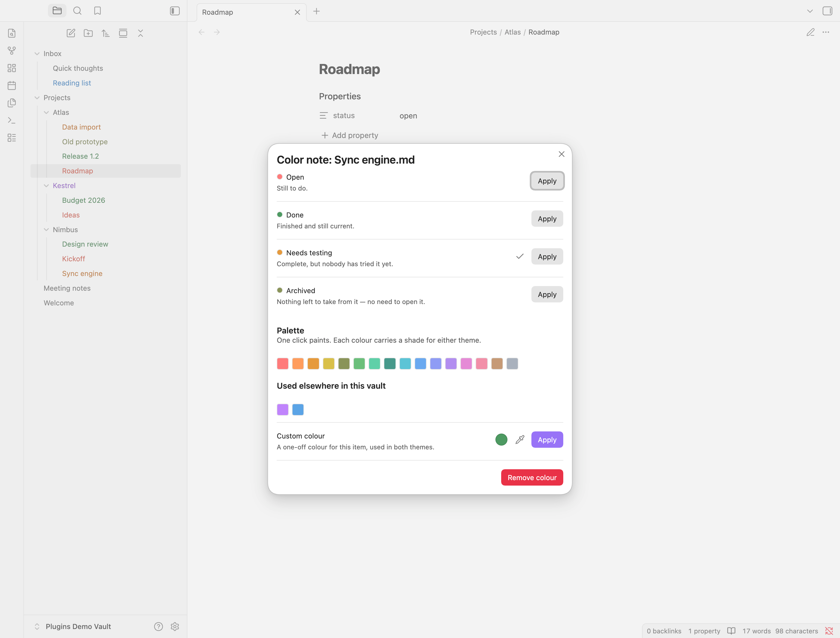Click status property type icon

324,115
